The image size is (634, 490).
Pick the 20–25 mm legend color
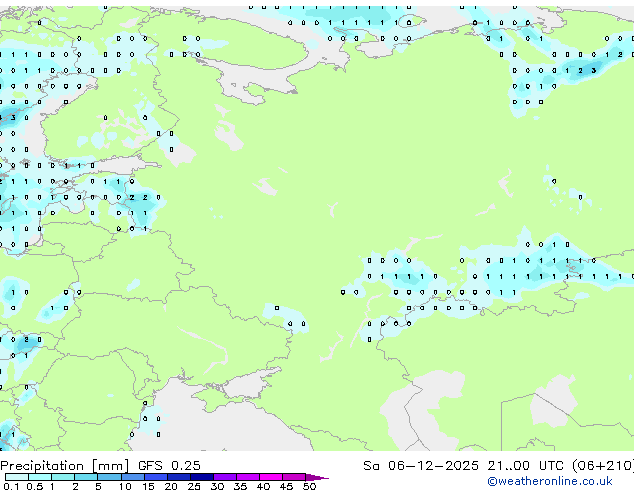(x=178, y=477)
